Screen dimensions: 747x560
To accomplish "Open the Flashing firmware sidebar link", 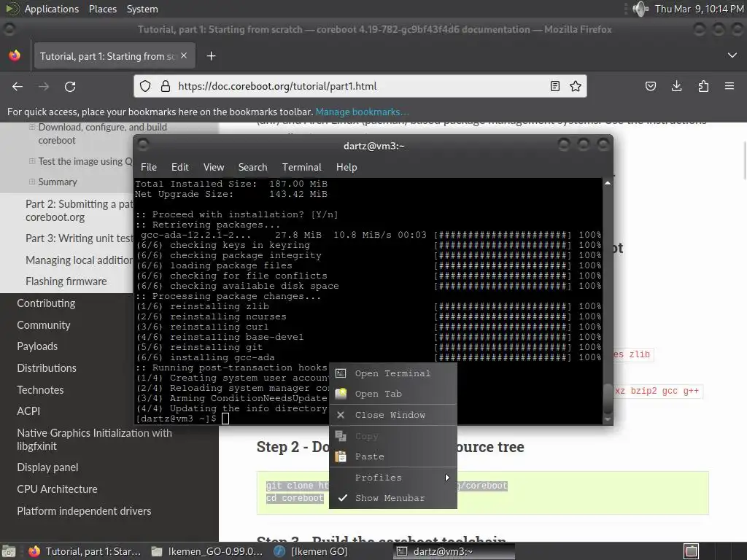I will click(x=66, y=281).
